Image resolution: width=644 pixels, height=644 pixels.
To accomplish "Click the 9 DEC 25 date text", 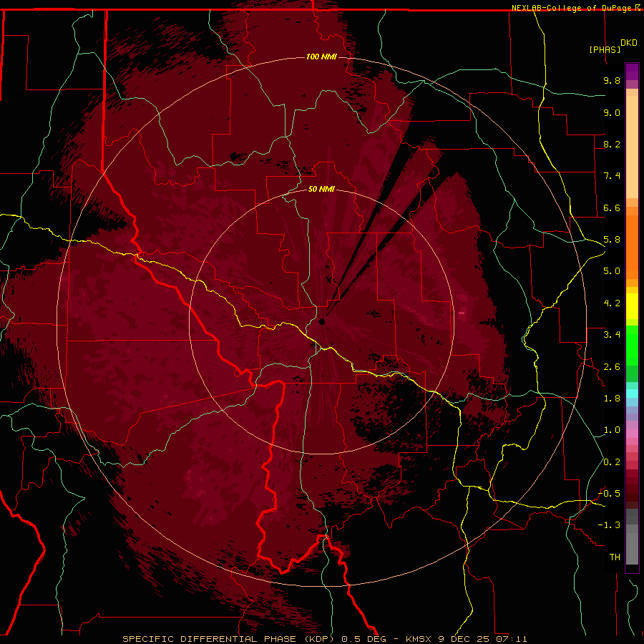I will 465,639.
